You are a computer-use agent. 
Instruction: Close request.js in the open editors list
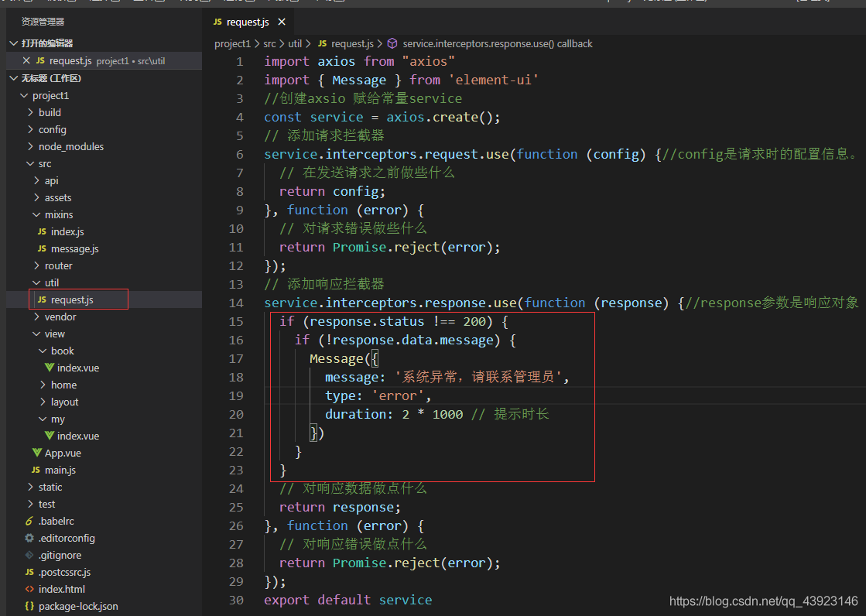tap(26, 61)
